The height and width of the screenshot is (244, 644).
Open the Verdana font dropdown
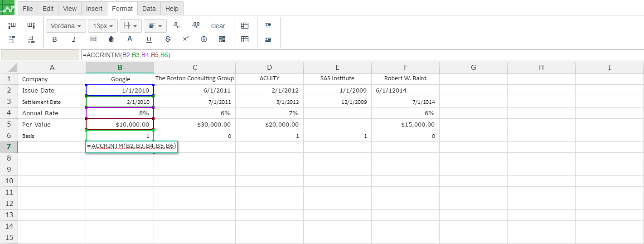coord(66,26)
